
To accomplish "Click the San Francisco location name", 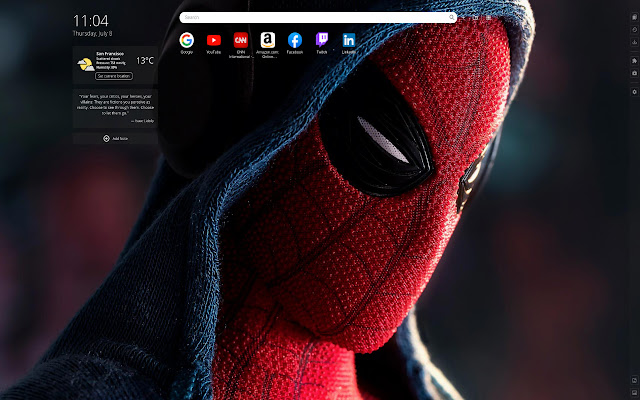I will tap(110, 53).
